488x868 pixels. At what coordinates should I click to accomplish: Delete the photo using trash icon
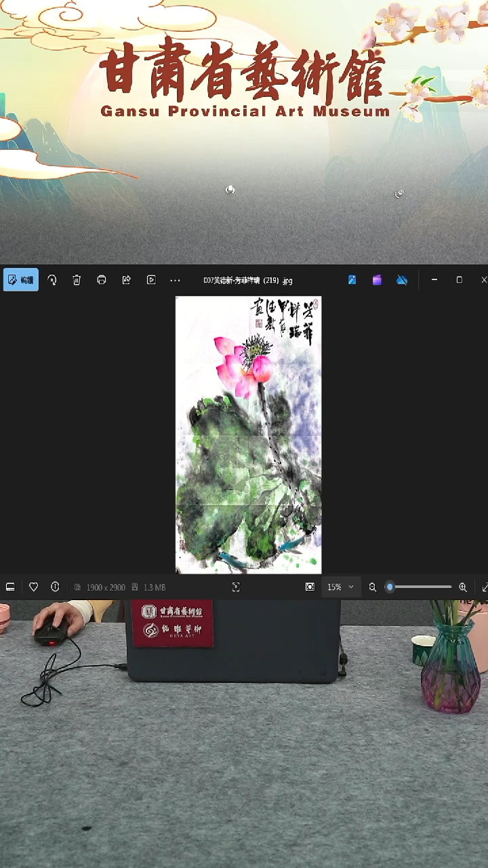[77, 280]
